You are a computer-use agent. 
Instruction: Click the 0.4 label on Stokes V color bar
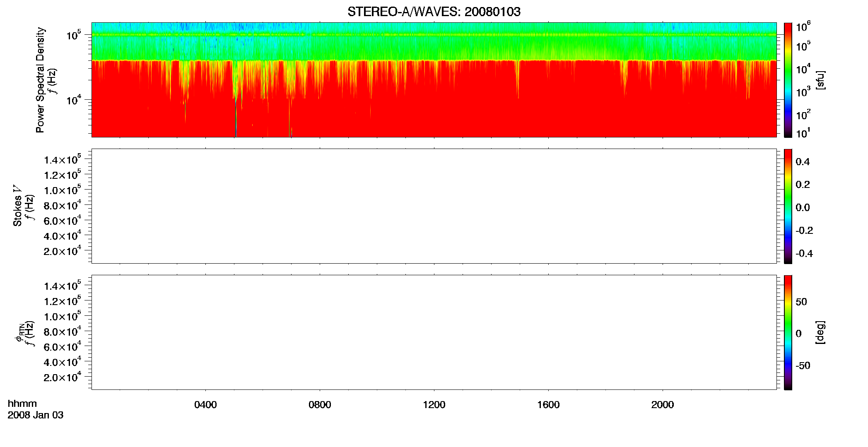point(803,162)
